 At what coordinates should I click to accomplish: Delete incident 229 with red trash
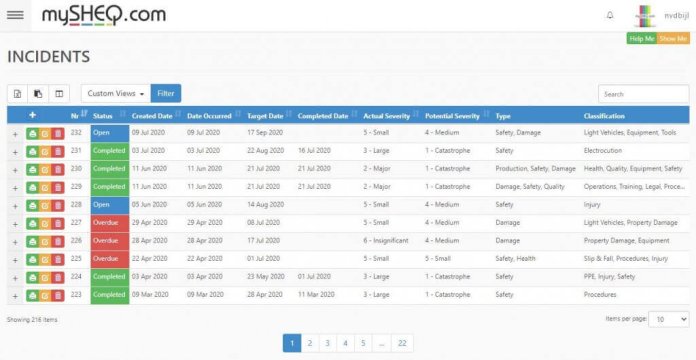58,188
